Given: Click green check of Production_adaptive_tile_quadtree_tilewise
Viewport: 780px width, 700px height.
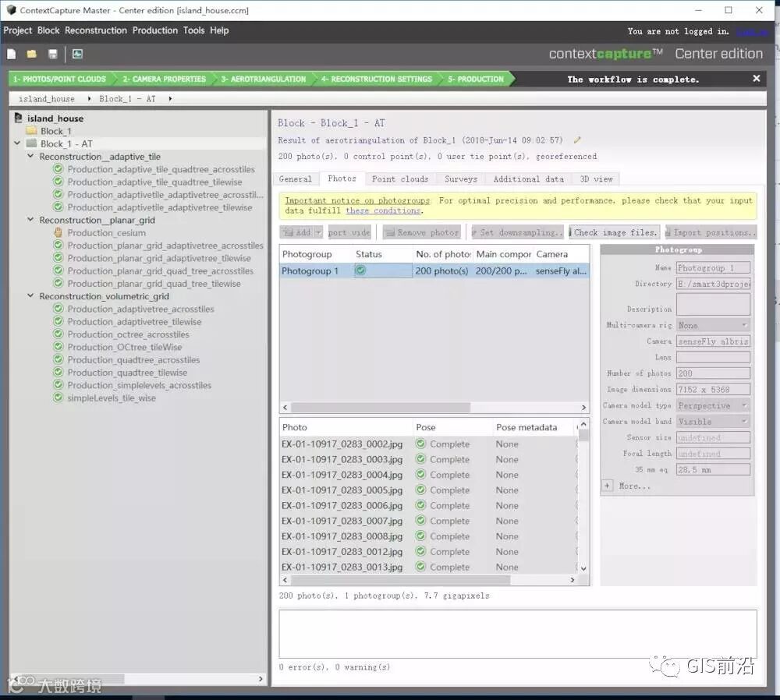Looking at the screenshot, I should [58, 182].
